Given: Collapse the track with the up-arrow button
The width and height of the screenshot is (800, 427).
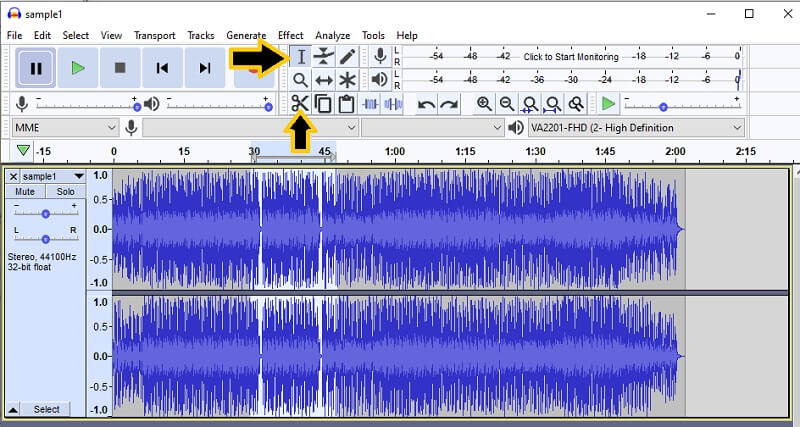Looking at the screenshot, I should point(13,409).
